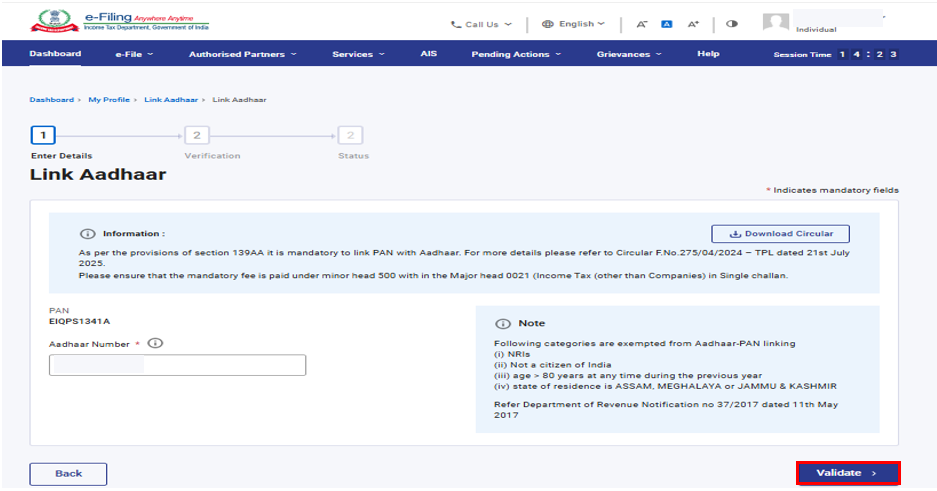Open the AIS menu item
Viewport: 937px width, 491px height.
click(428, 53)
